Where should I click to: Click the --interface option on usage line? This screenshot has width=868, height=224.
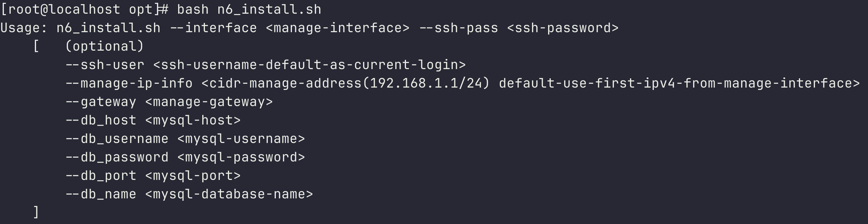[213, 28]
